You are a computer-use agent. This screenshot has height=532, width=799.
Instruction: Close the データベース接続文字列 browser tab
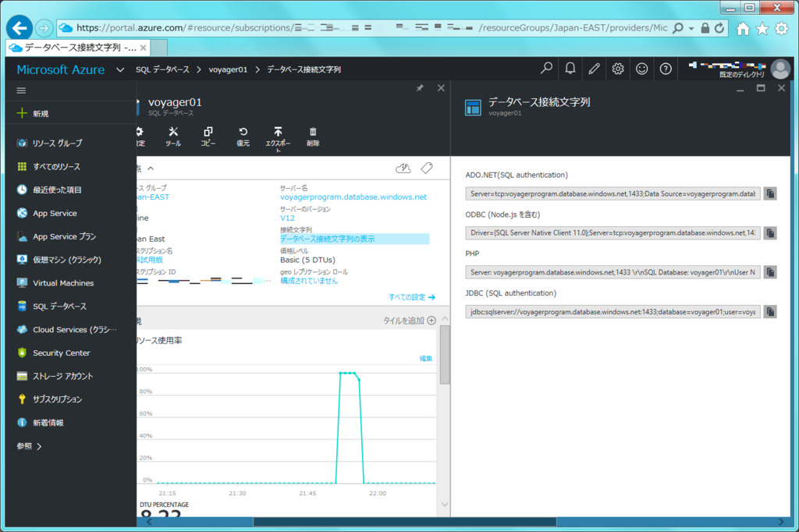pos(144,48)
